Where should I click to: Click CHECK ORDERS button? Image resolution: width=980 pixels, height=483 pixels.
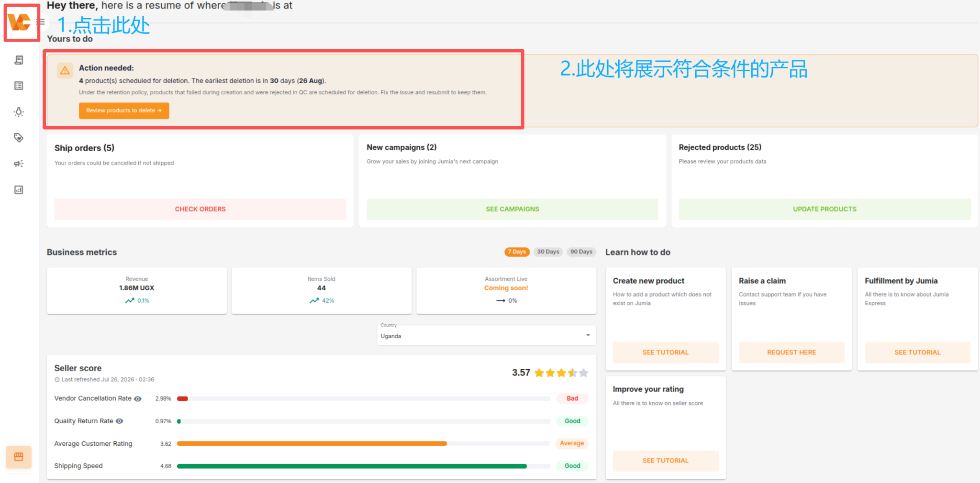tap(200, 209)
